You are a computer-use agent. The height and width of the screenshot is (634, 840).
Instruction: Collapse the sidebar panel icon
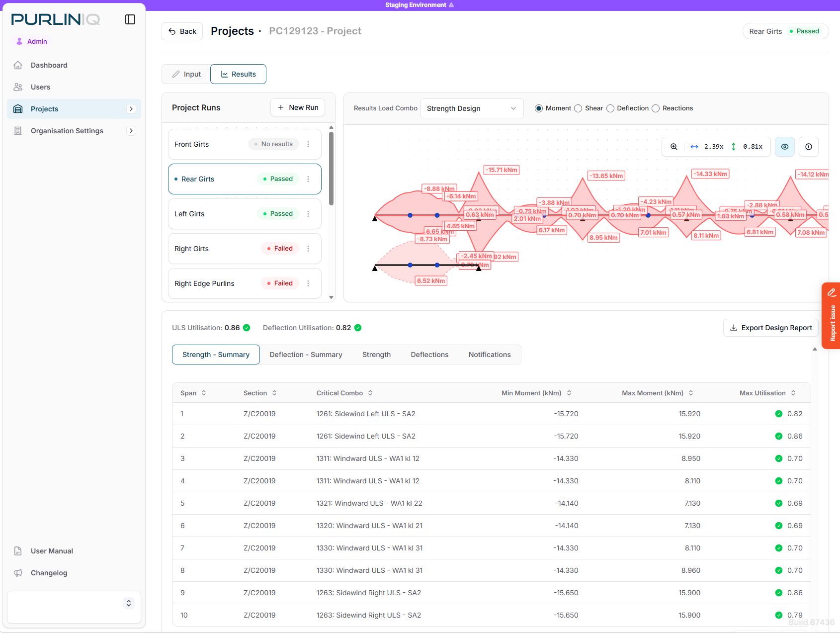pos(130,19)
